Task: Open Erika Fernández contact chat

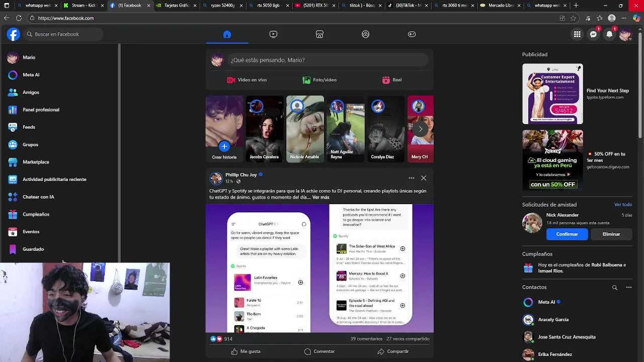Action: [x=578, y=354]
